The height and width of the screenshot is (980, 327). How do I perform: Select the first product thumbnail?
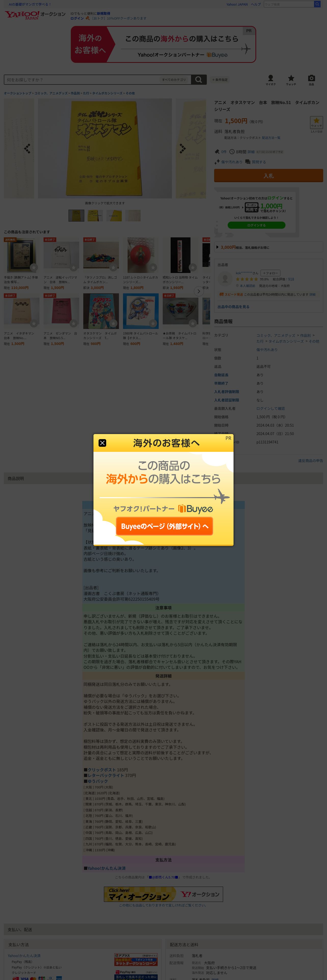click(76, 216)
